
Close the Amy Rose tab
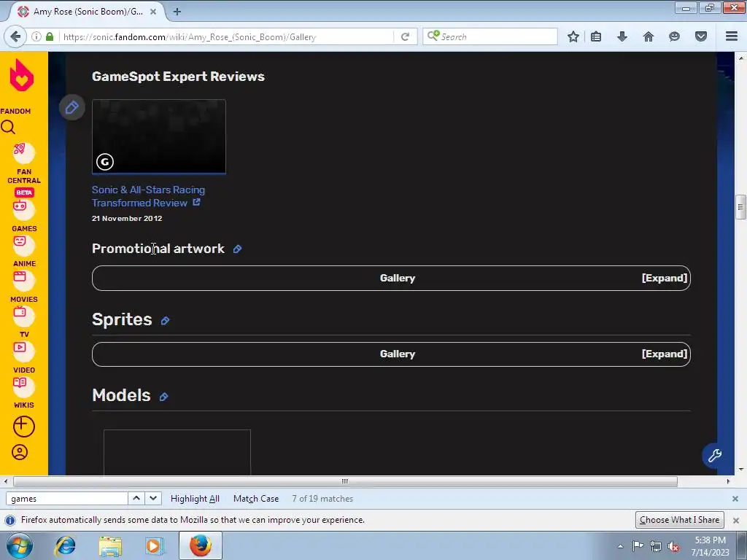pyautogui.click(x=153, y=12)
